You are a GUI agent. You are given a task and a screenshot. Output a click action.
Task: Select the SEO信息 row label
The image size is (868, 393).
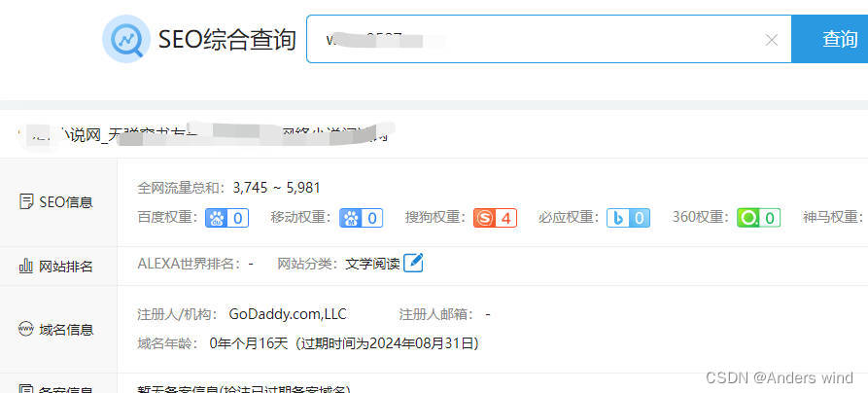click(x=56, y=202)
